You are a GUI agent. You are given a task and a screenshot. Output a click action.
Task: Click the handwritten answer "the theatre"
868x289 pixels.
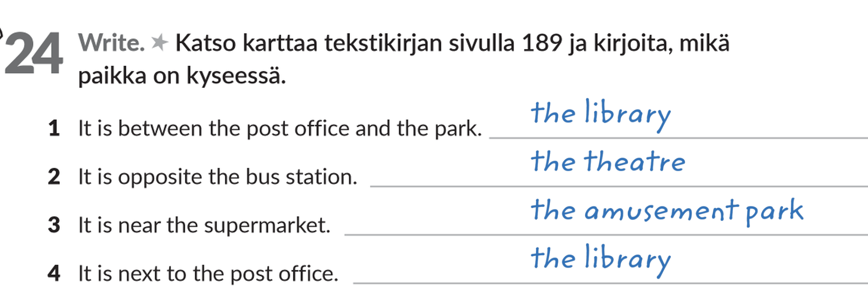607,162
